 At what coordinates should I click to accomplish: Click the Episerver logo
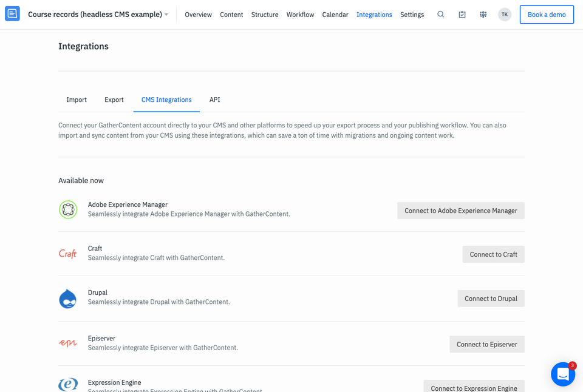pyautogui.click(x=67, y=343)
